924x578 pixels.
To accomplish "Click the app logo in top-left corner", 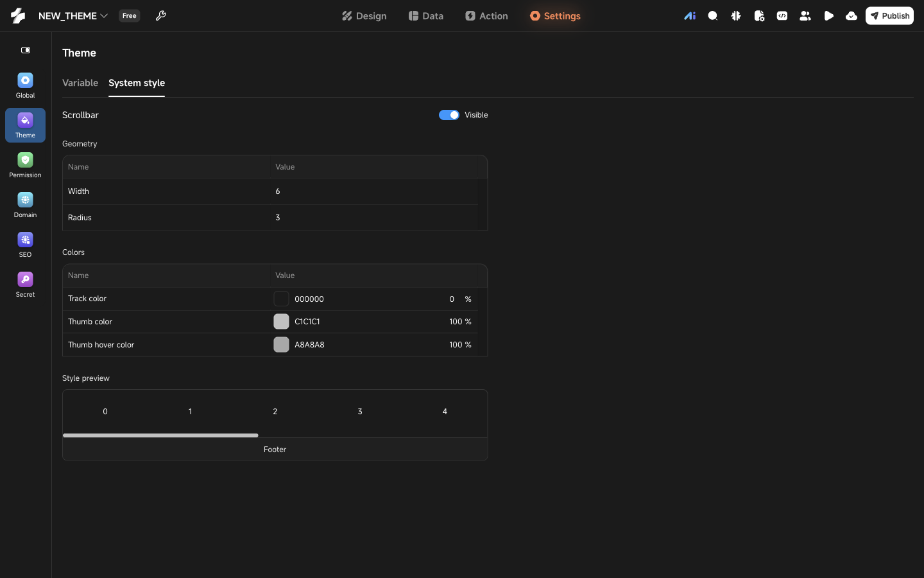I will [x=18, y=16].
